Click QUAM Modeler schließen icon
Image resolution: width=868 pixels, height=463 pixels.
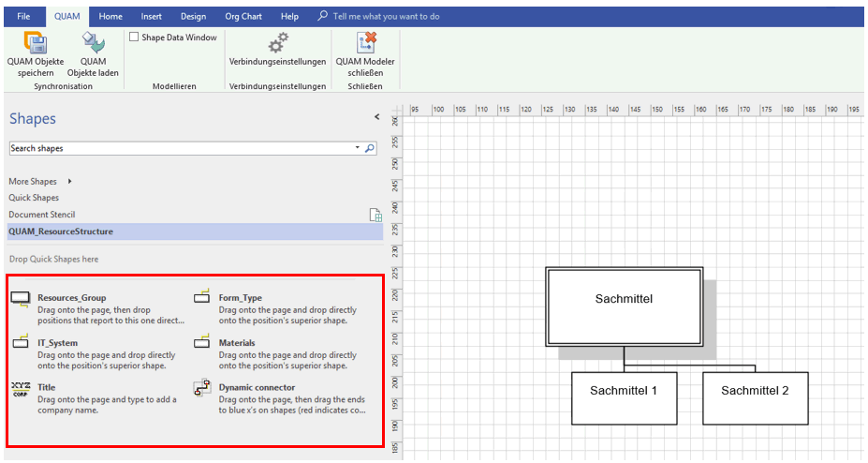coord(365,41)
